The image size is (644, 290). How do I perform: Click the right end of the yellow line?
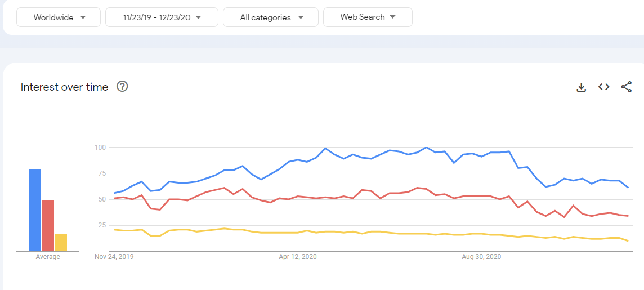(x=628, y=241)
